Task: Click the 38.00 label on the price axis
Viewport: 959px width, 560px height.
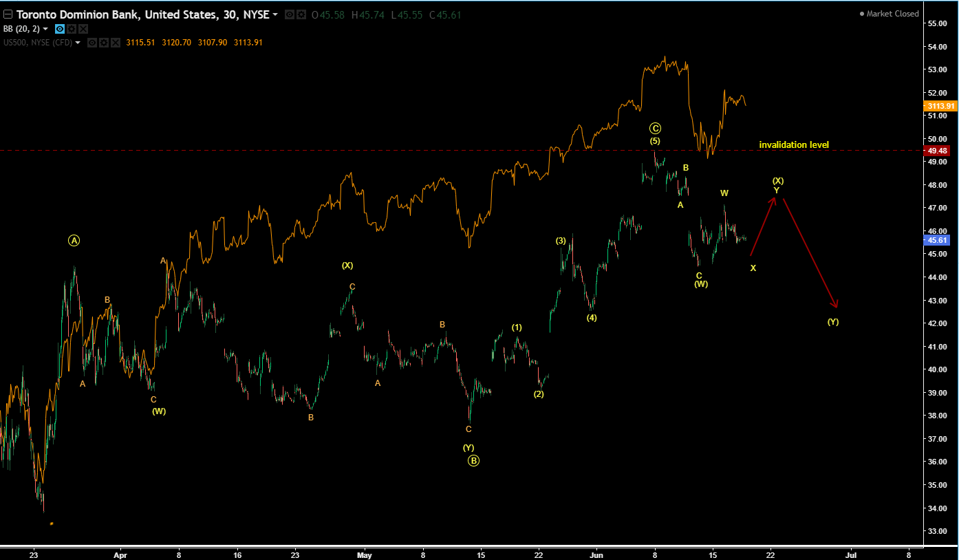Action: [x=938, y=416]
